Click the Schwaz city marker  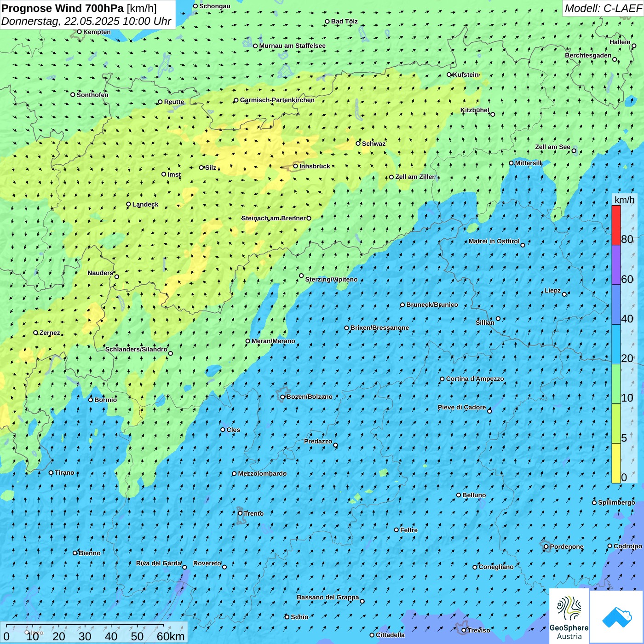pyautogui.click(x=358, y=144)
